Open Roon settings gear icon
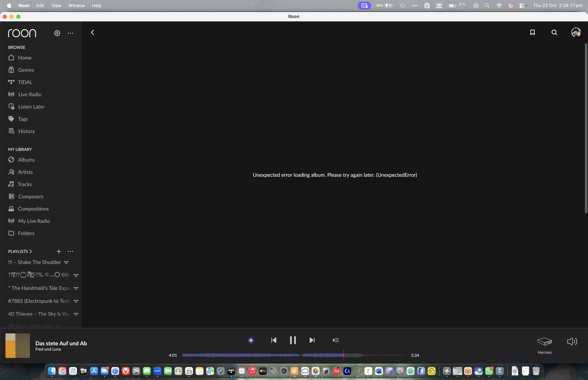The width and height of the screenshot is (588, 380). (x=57, y=33)
